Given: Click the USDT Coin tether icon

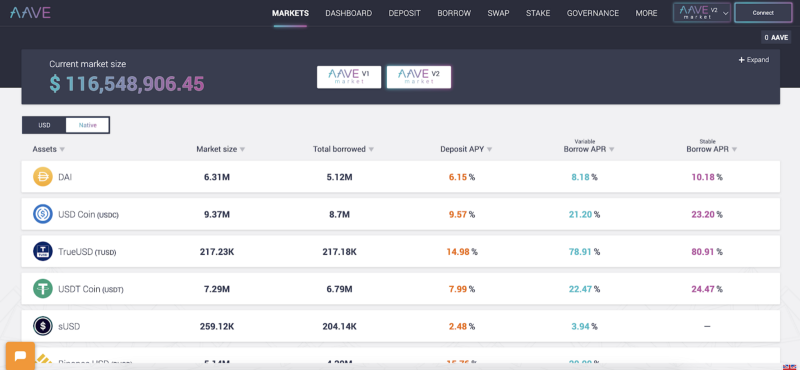Looking at the screenshot, I should pos(43,289).
